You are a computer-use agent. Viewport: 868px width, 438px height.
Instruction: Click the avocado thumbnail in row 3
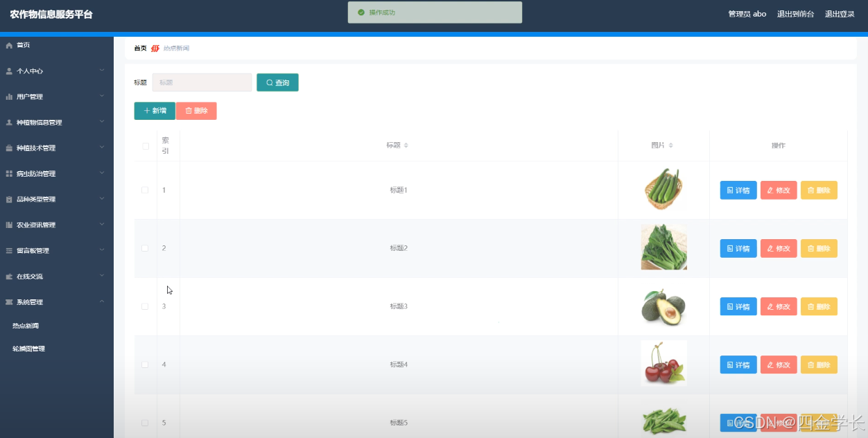(663, 307)
